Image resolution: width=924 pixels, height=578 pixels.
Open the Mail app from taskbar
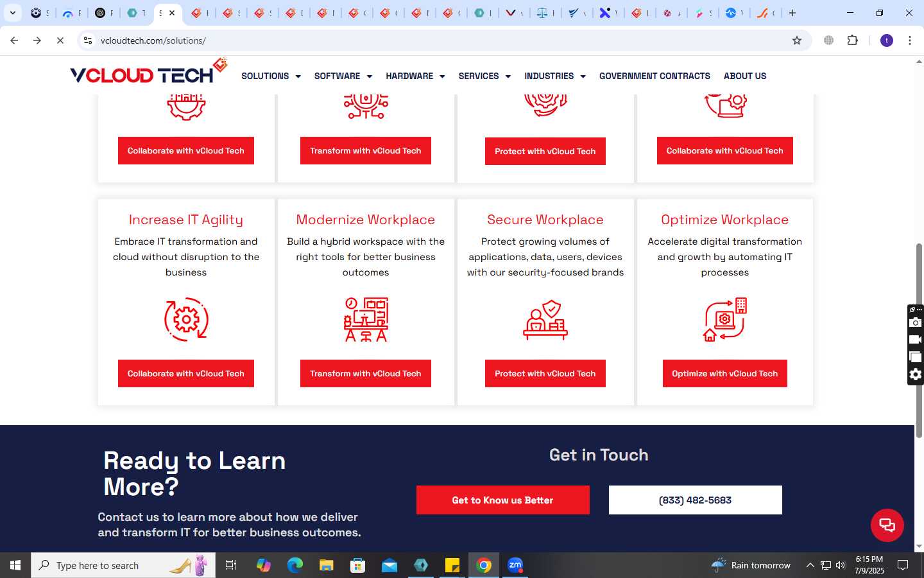[x=389, y=565]
